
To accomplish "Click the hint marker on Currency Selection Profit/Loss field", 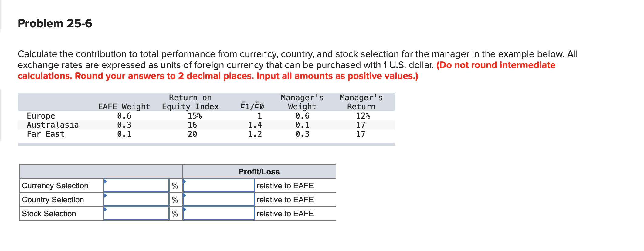I will pyautogui.click(x=184, y=181).
